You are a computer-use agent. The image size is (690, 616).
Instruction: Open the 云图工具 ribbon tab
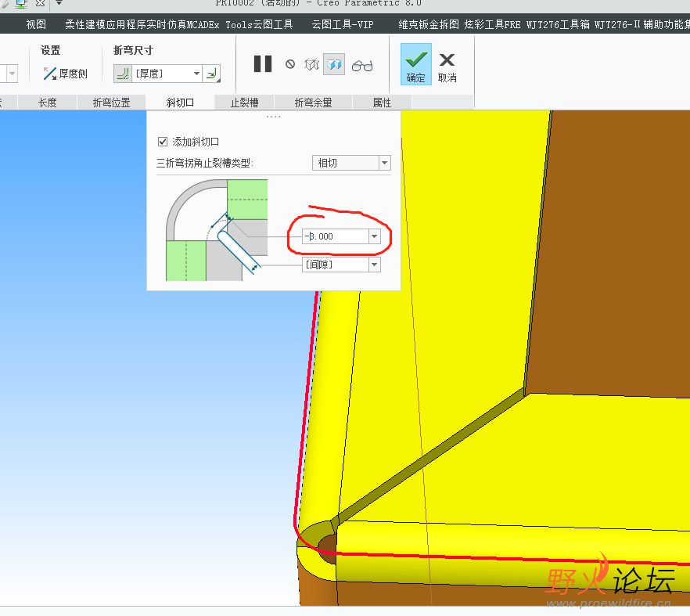273,25
